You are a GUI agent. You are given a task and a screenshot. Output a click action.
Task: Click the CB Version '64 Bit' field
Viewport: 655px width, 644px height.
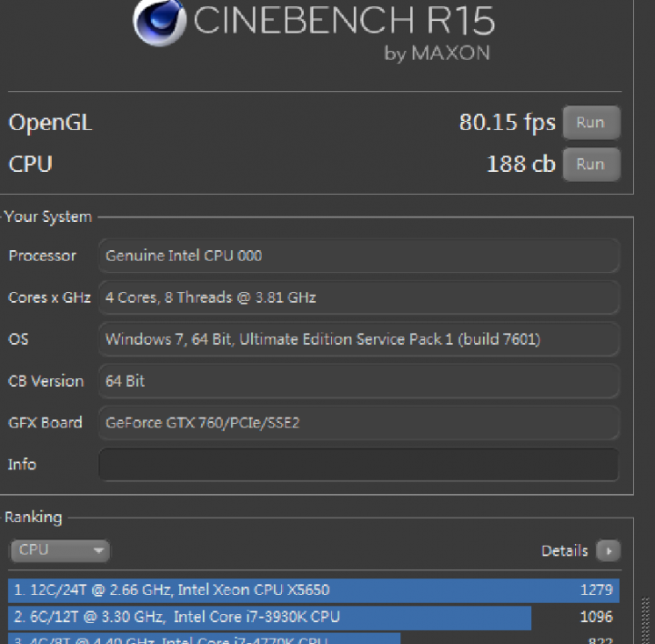point(358,381)
